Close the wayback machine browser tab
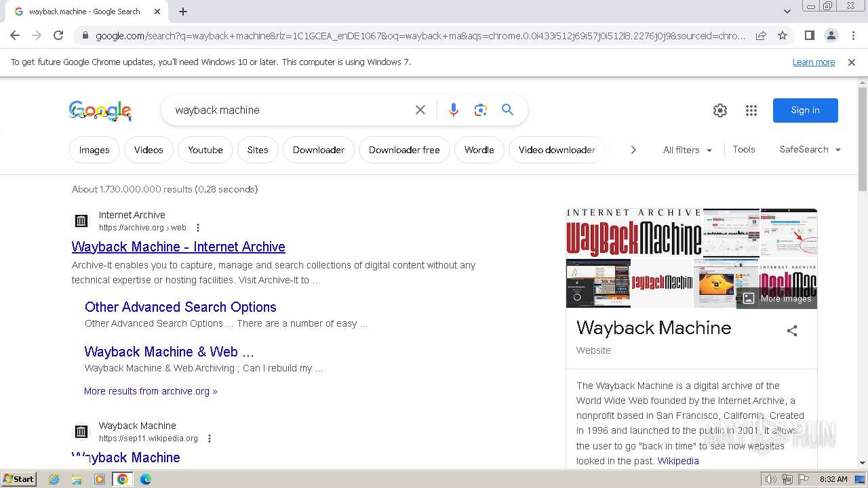Screen dimensions: 868x488 (157, 12)
